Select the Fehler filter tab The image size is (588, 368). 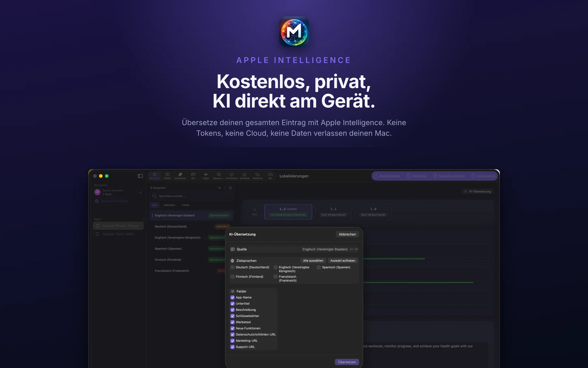(186, 205)
